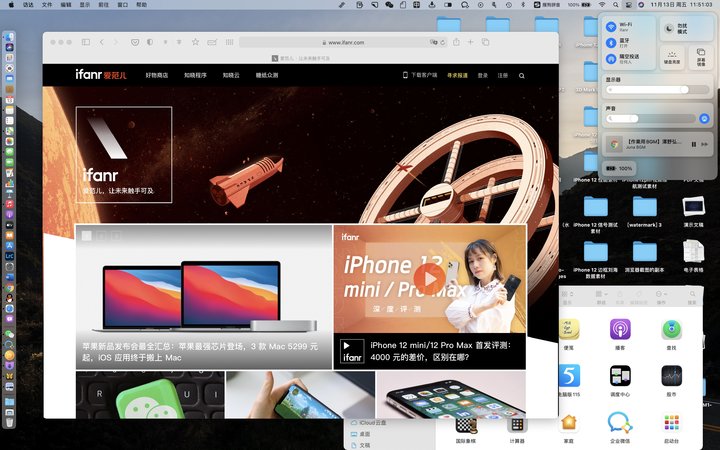
Task: Click the Wi-Fi icon in menu bar
Action: point(602,5)
